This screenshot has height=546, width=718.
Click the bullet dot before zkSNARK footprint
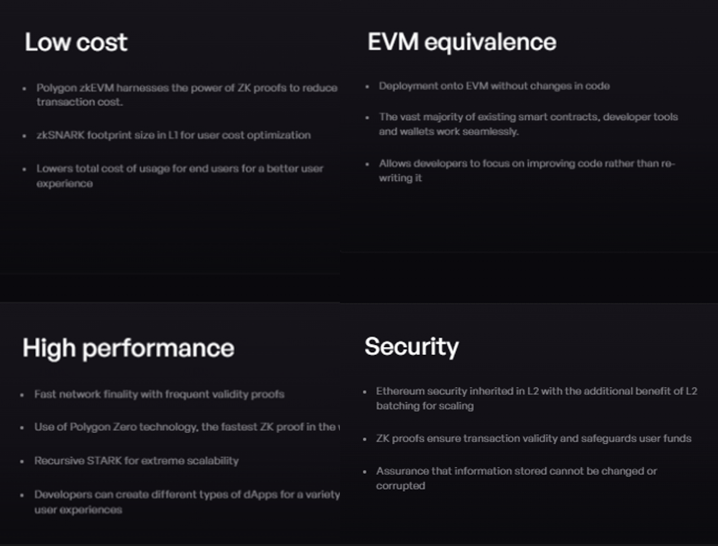pyautogui.click(x=24, y=136)
